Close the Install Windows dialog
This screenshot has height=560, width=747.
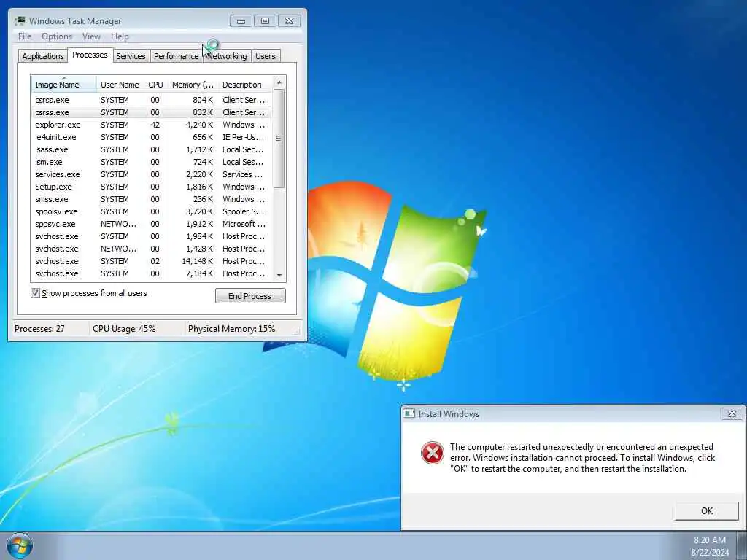[732, 414]
